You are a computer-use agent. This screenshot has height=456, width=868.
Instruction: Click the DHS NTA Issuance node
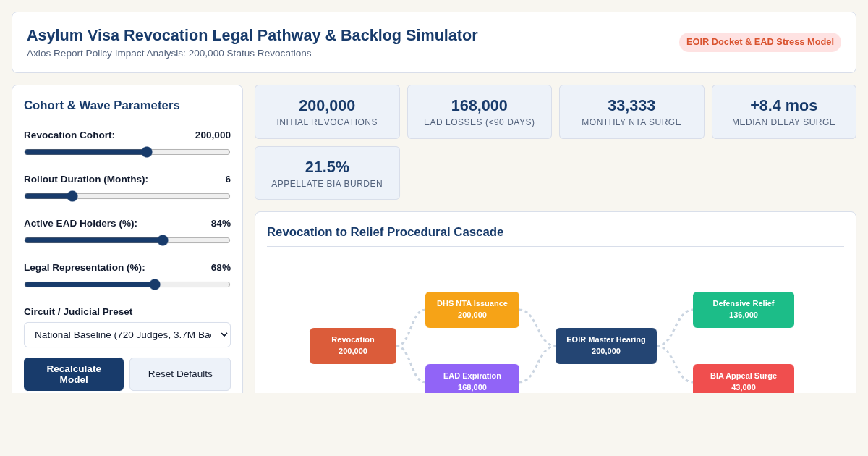472,310
